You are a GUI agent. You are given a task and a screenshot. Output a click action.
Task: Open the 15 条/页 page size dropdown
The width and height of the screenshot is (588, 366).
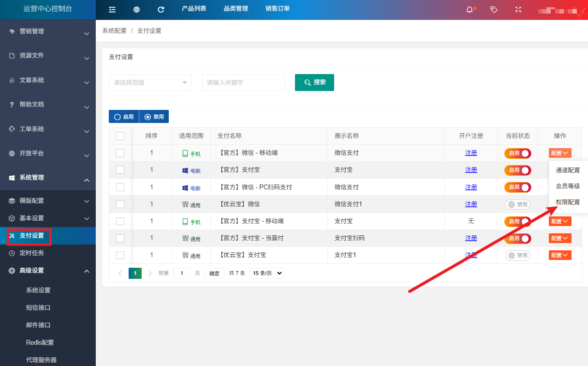coord(266,273)
